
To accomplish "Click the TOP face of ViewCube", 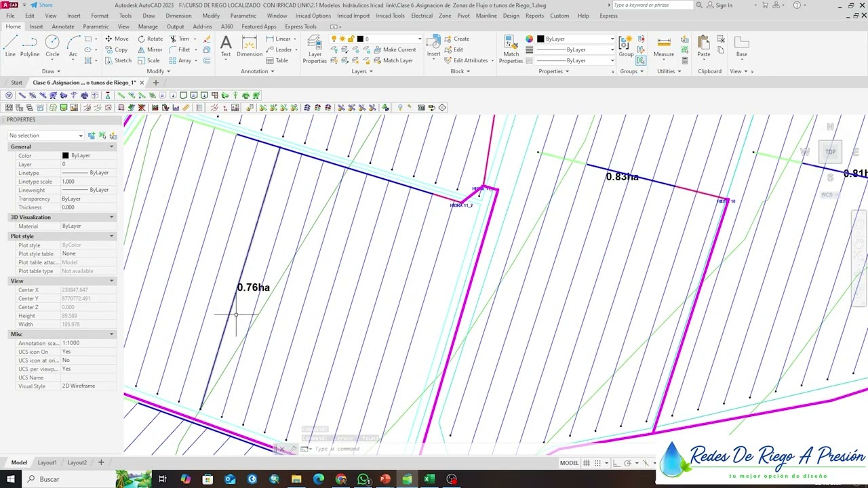I will click(x=830, y=152).
